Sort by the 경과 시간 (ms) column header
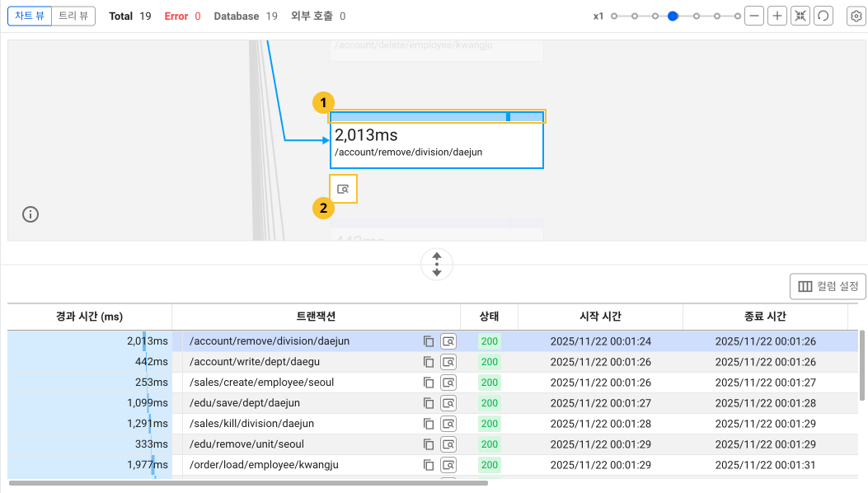The width and height of the screenshot is (868, 493). pos(89,316)
